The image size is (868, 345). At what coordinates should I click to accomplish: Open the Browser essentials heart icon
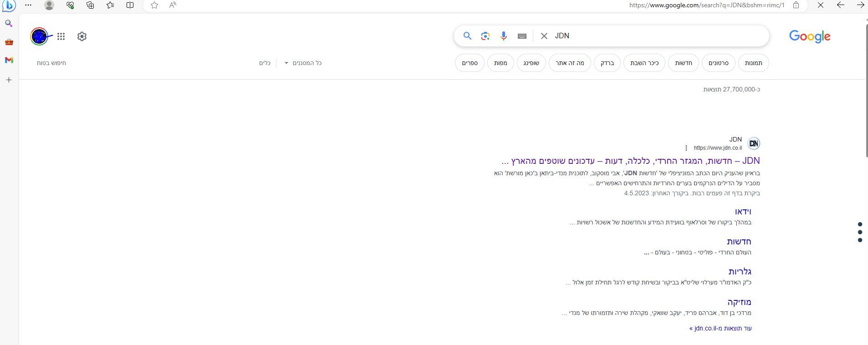coord(70,5)
